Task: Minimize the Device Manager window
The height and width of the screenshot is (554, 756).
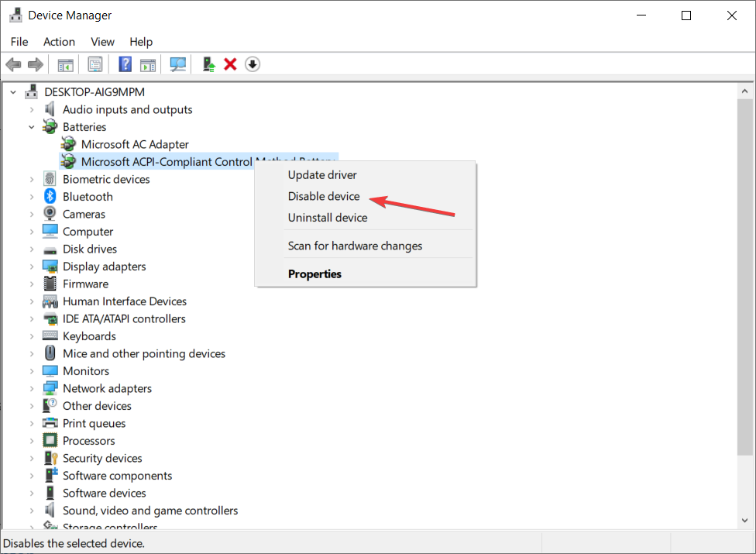Action: [641, 15]
